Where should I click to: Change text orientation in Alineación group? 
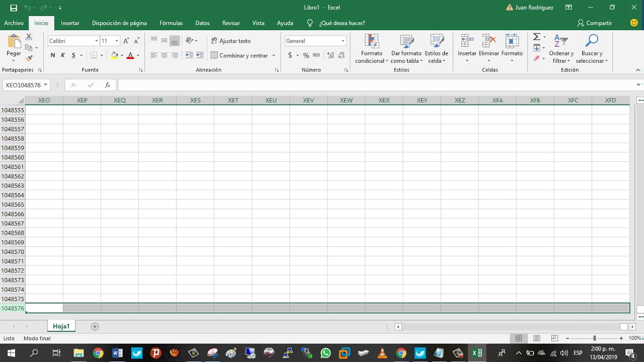pos(190,41)
